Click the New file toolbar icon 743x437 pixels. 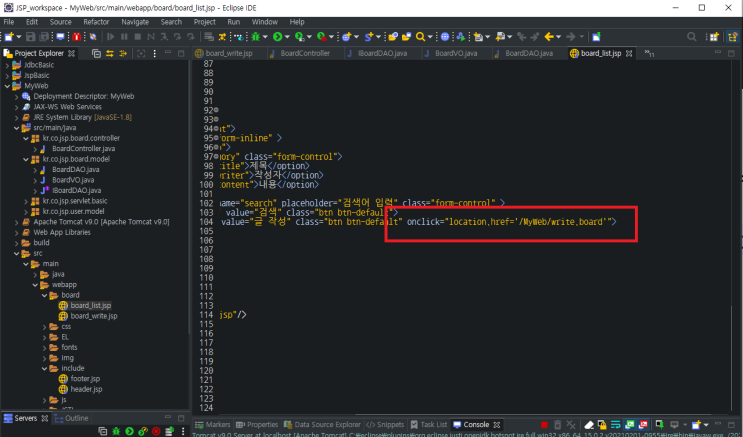click(9, 36)
